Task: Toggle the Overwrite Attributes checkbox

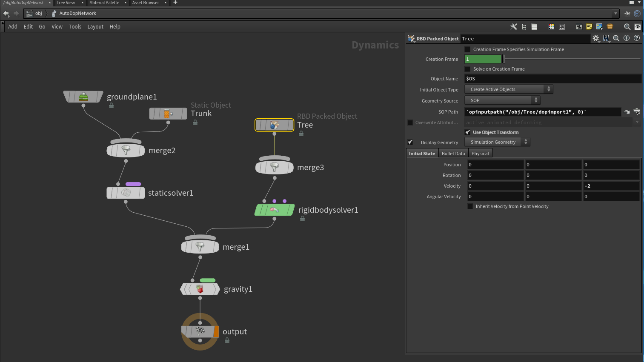Action: tap(410, 123)
